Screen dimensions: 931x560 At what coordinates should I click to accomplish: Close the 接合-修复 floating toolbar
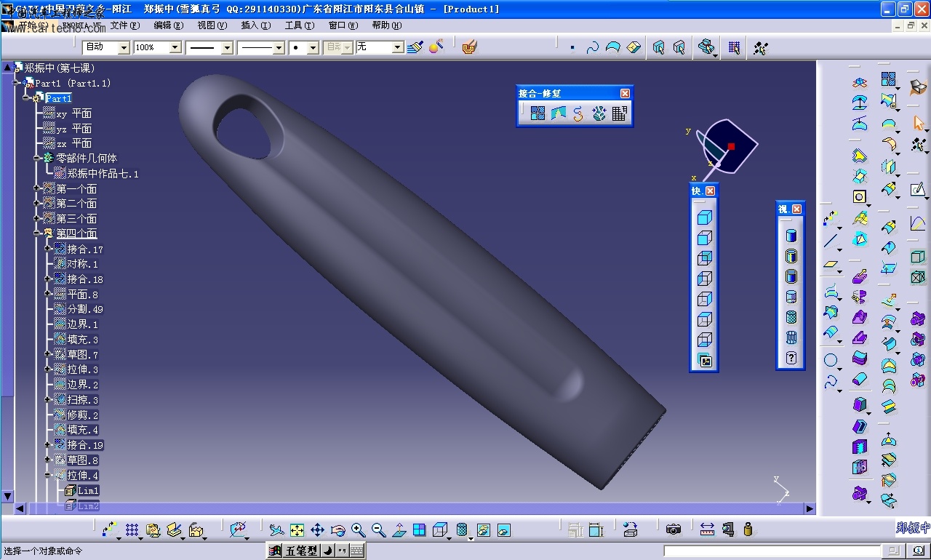pos(625,93)
